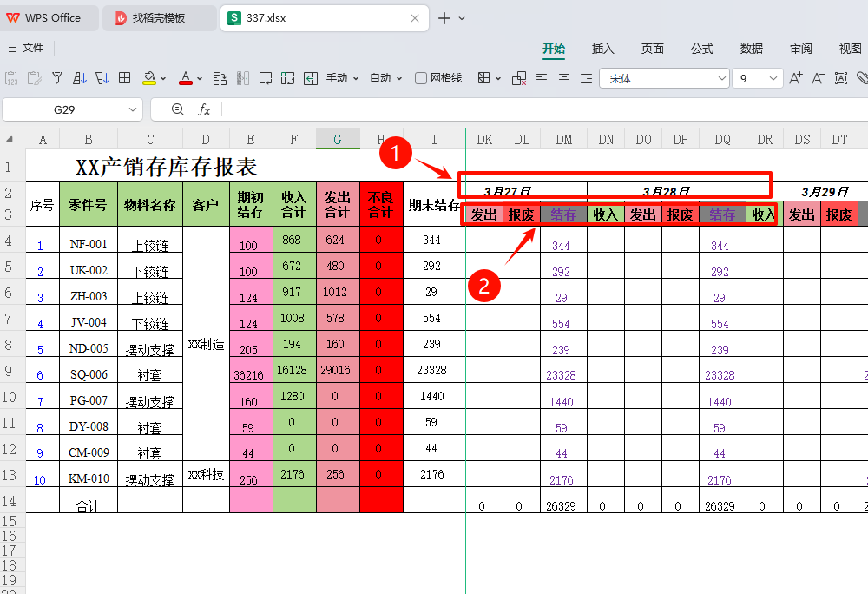The height and width of the screenshot is (594, 868).
Task: Click the rows and columns conversion icon
Action: click(x=220, y=79)
